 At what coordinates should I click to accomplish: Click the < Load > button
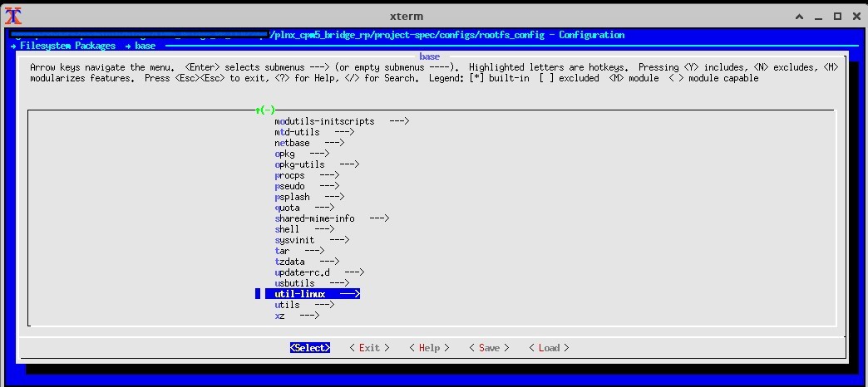coord(549,348)
